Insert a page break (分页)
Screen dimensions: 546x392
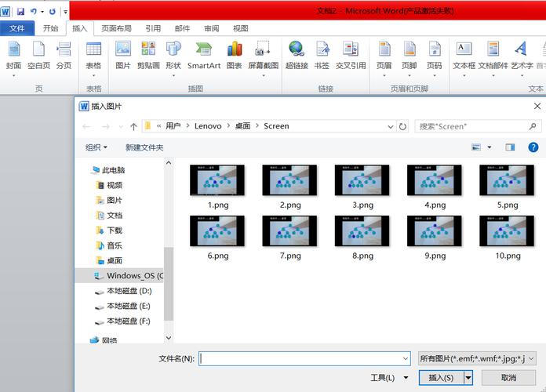click(x=64, y=56)
